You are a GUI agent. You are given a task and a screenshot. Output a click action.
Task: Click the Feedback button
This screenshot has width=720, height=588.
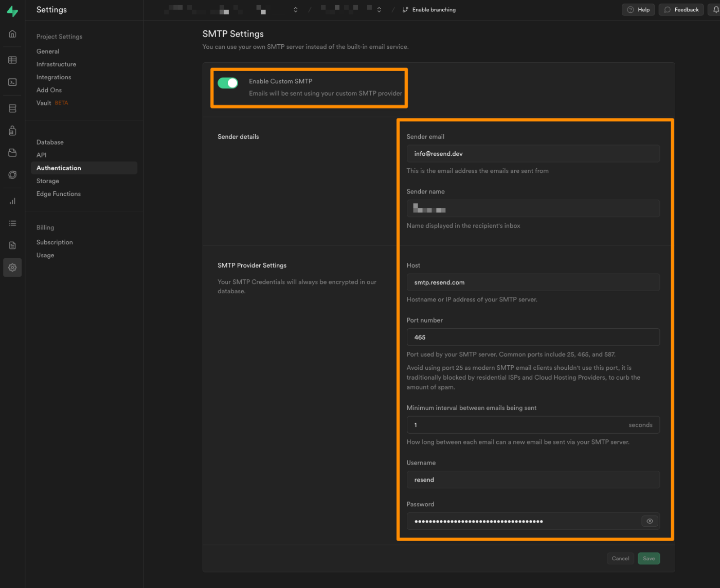(x=681, y=10)
